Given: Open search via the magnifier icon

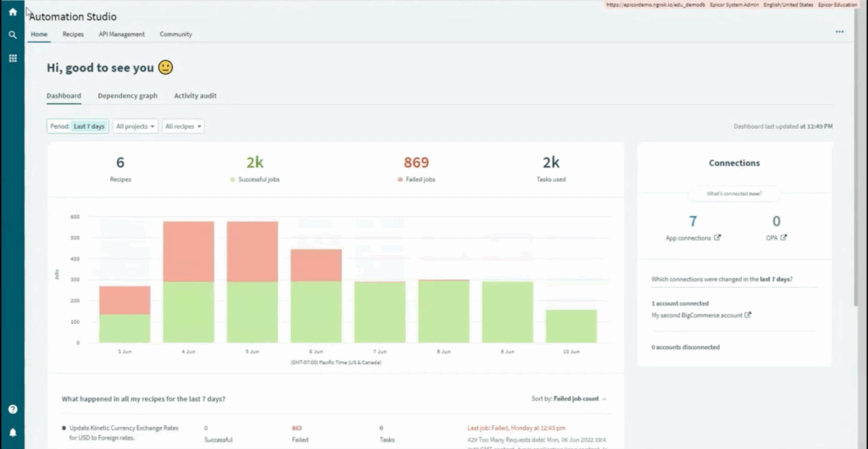Looking at the screenshot, I should tap(13, 35).
